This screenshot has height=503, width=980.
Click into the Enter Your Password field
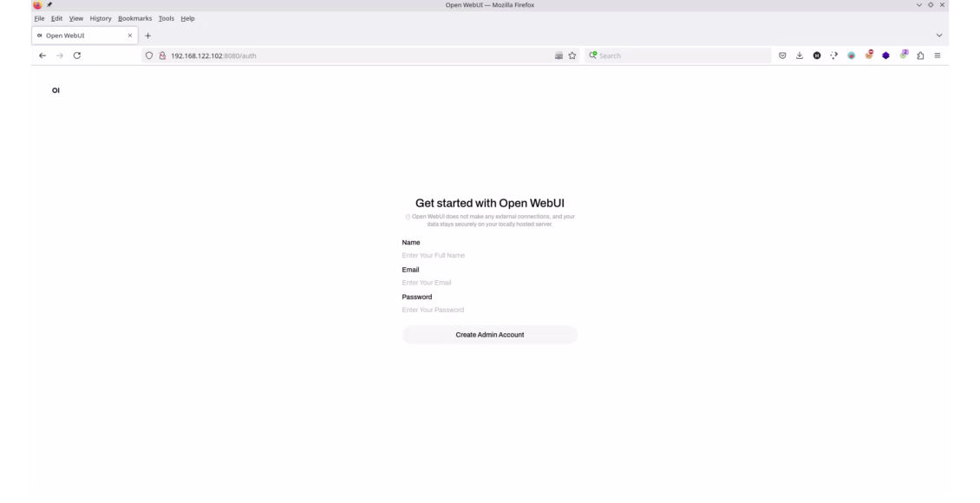pos(489,310)
